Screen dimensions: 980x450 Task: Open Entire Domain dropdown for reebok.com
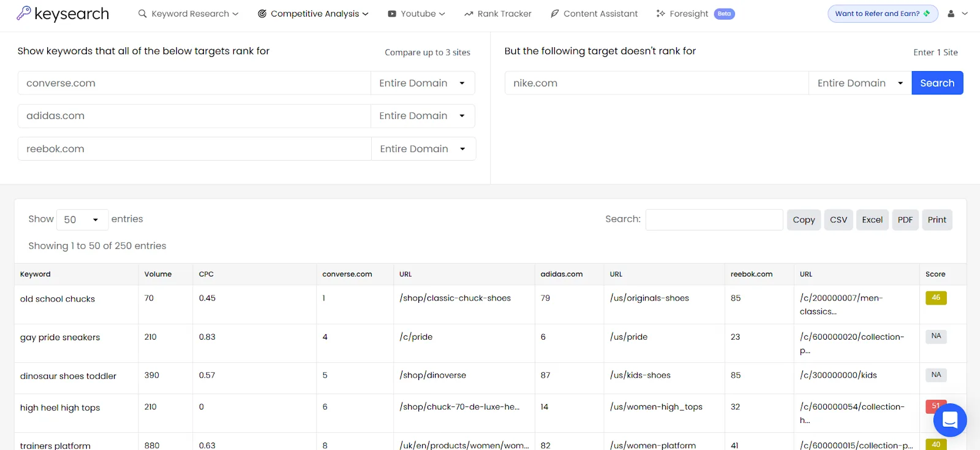423,149
